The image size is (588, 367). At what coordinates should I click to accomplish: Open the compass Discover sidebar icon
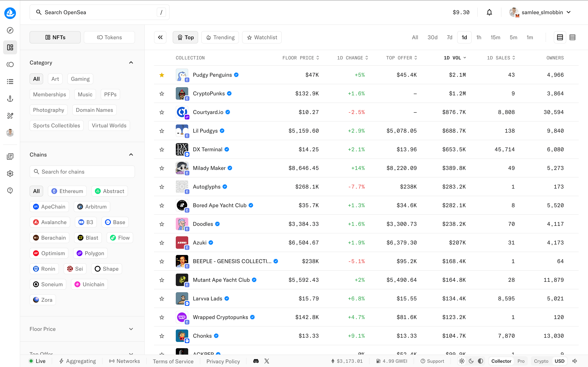10,30
